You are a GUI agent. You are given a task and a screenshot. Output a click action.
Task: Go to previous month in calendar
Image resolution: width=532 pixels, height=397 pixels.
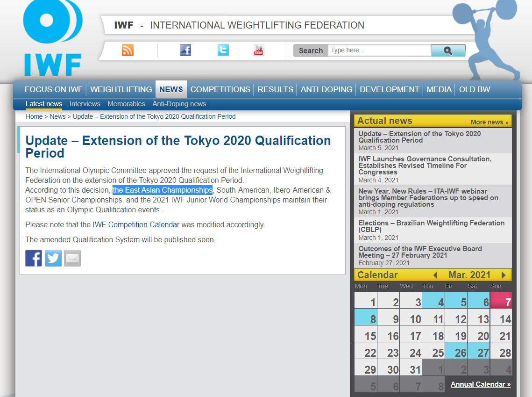[x=435, y=275]
